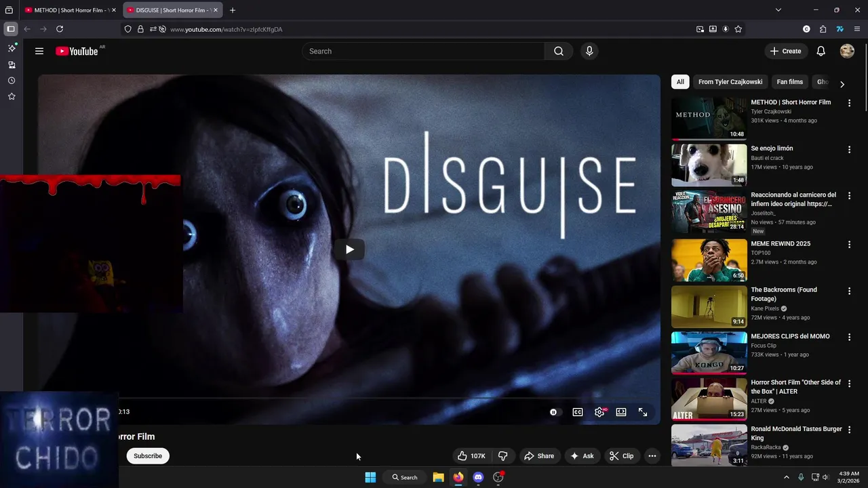Open options for Ronald McDonald Tastes Burger King

(x=849, y=430)
